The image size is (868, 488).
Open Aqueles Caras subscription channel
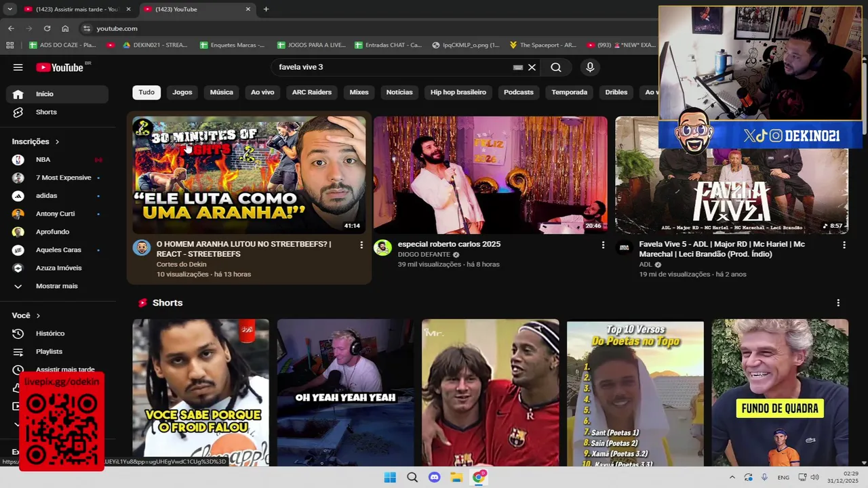point(57,250)
